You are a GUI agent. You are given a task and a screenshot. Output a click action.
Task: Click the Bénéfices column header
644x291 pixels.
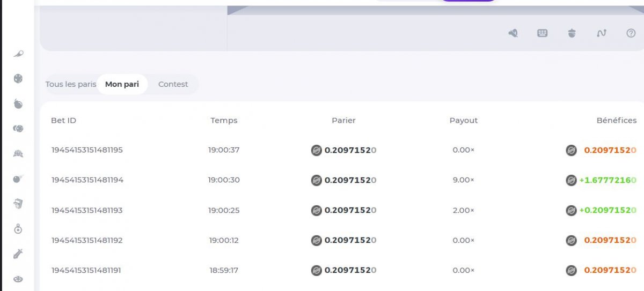pos(616,121)
